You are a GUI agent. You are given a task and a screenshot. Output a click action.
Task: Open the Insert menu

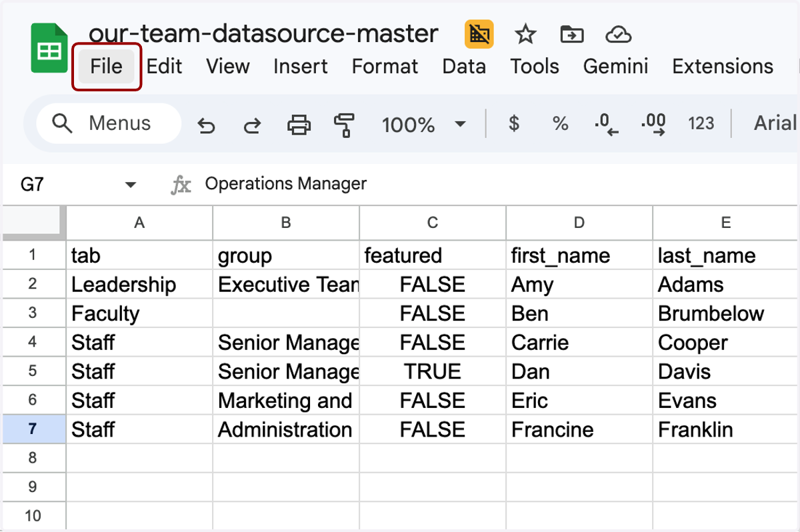301,67
